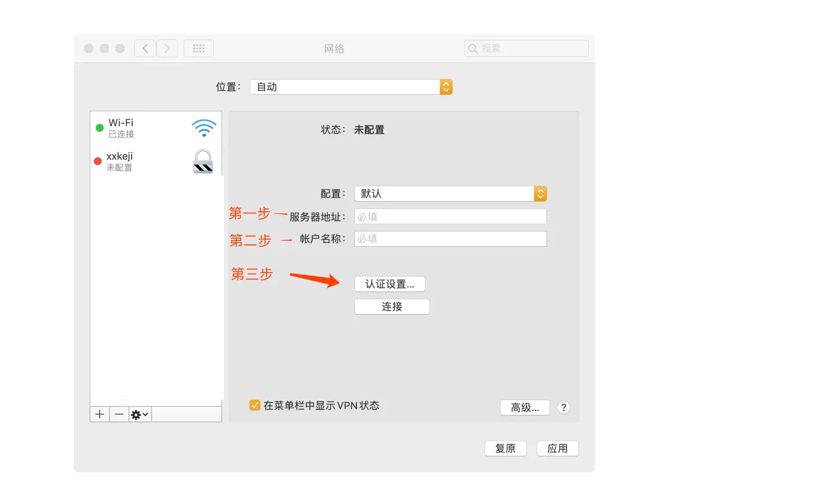Revert changes with the 复原 button
The width and height of the screenshot is (838, 504).
click(x=505, y=448)
